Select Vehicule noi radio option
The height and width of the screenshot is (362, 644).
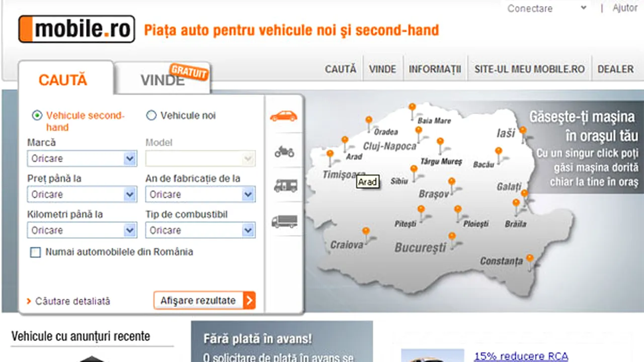point(151,116)
